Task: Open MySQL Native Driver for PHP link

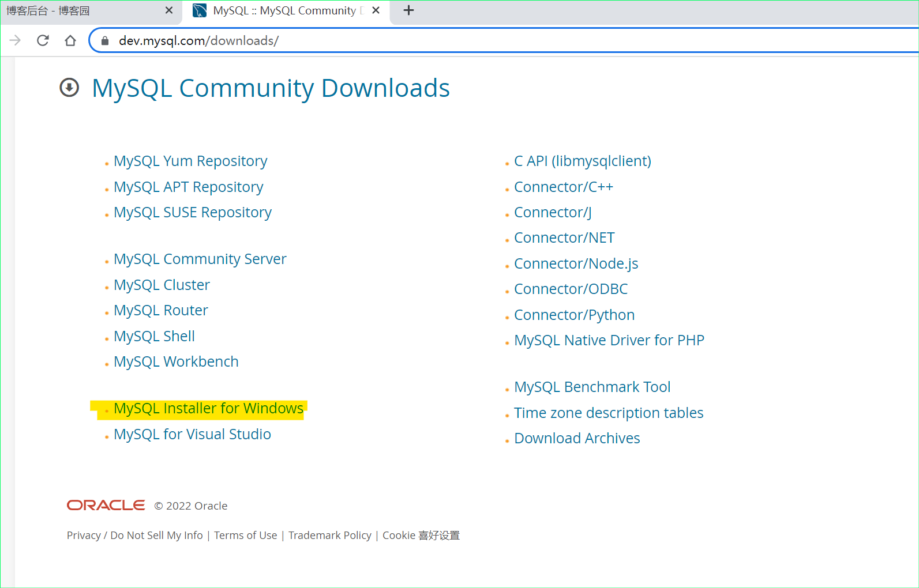Action: pyautogui.click(x=609, y=340)
